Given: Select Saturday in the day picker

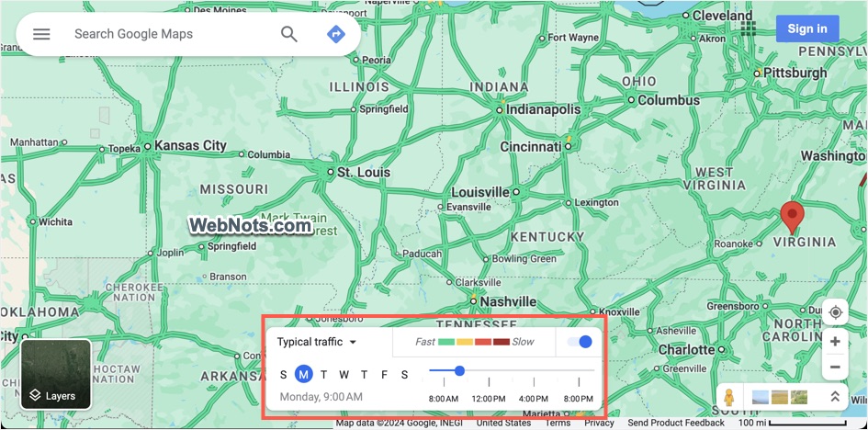Looking at the screenshot, I should tap(405, 375).
